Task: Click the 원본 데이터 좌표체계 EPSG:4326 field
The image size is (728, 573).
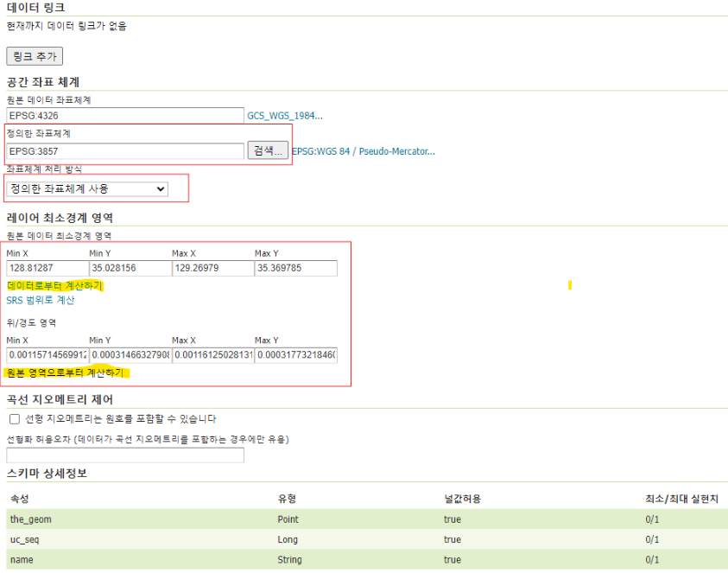Action: point(125,116)
